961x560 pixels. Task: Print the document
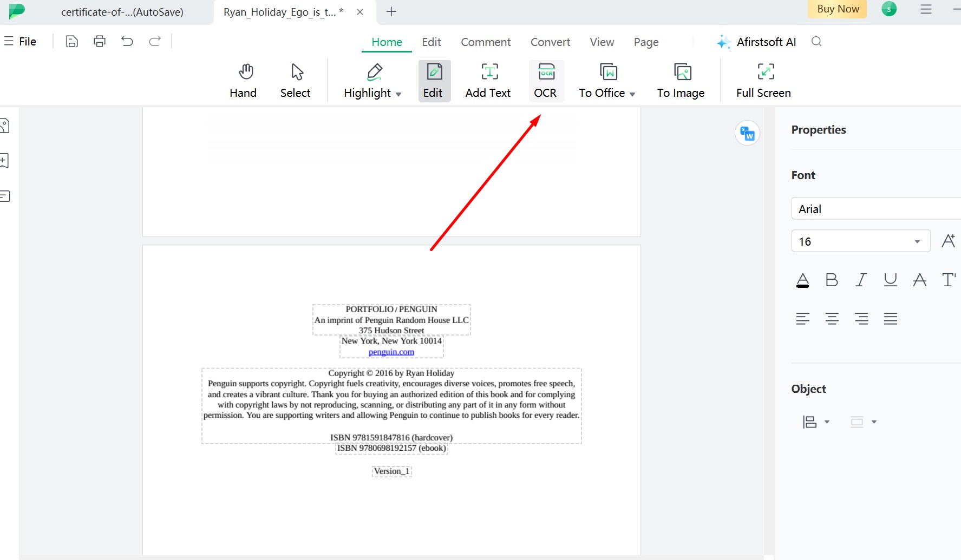[x=100, y=41]
